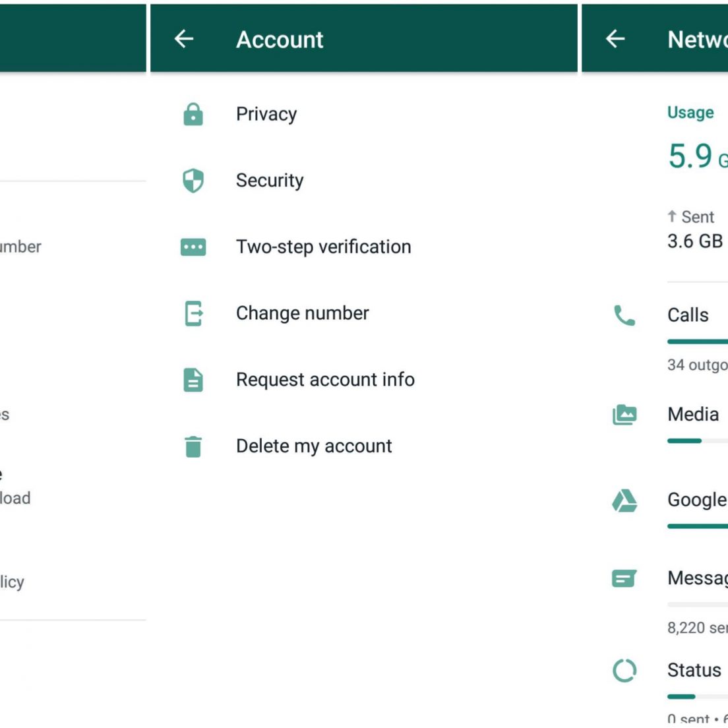The width and height of the screenshot is (728, 728).
Task: Tap the Privacy lock icon
Action: 193,115
